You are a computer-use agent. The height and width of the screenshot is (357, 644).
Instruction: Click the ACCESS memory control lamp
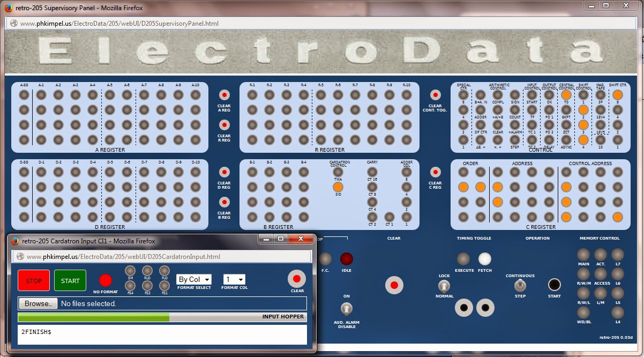click(601, 274)
